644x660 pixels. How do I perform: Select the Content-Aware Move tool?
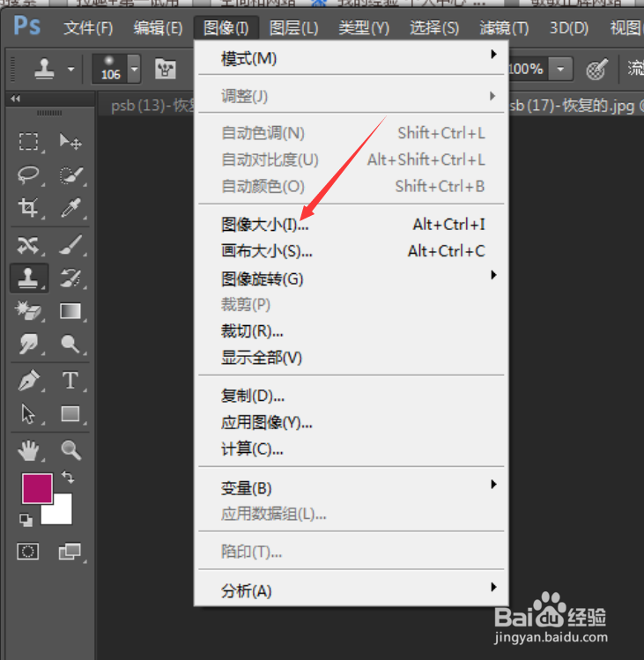(x=28, y=245)
